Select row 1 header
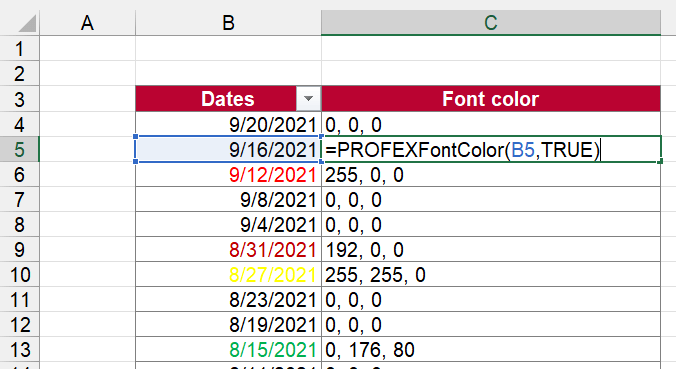The width and height of the screenshot is (676, 369). [x=19, y=48]
